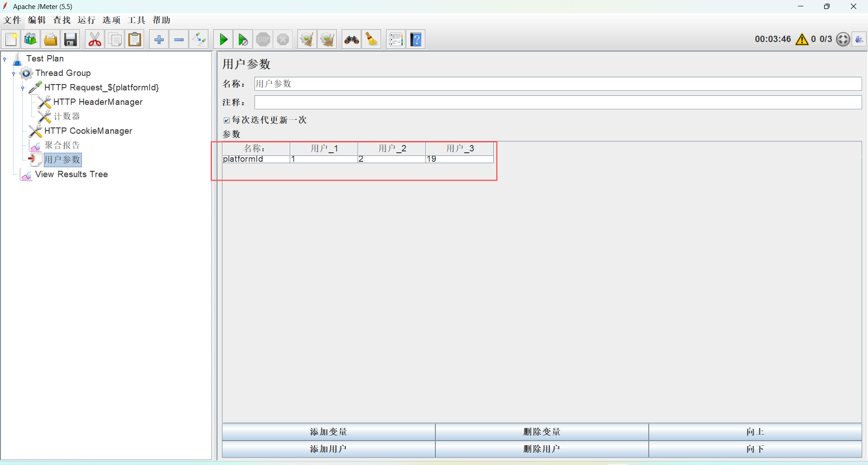
Task: Click the remote engines status icon
Action: [859, 39]
